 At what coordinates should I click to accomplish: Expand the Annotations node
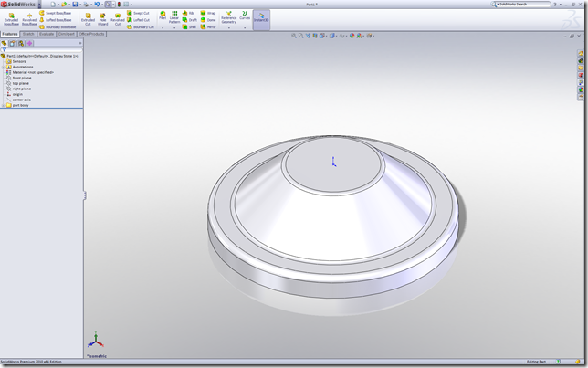click(x=3, y=67)
